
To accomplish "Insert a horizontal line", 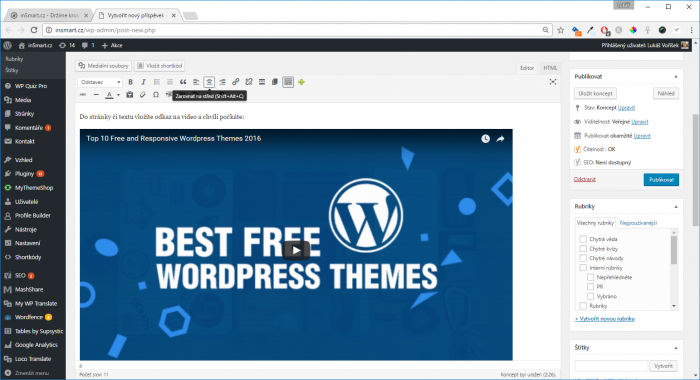I will coord(96,95).
